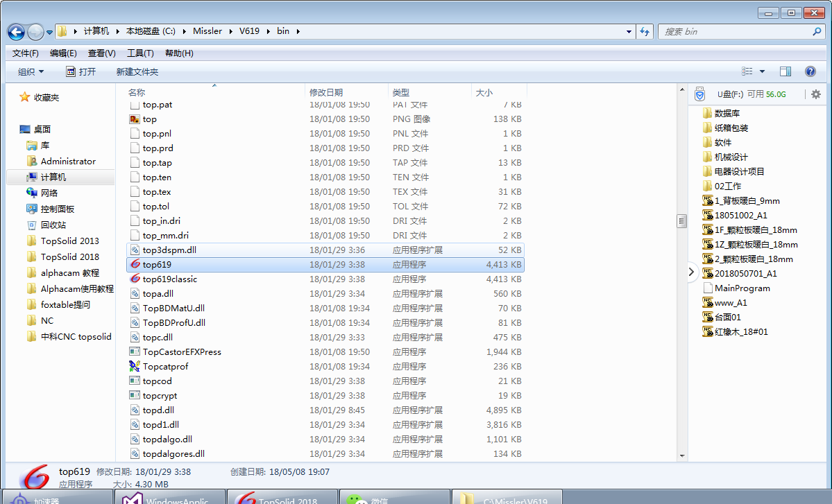The width and height of the screenshot is (832, 504).
Task: Open the view options dropdown arrow
Action: pos(762,71)
